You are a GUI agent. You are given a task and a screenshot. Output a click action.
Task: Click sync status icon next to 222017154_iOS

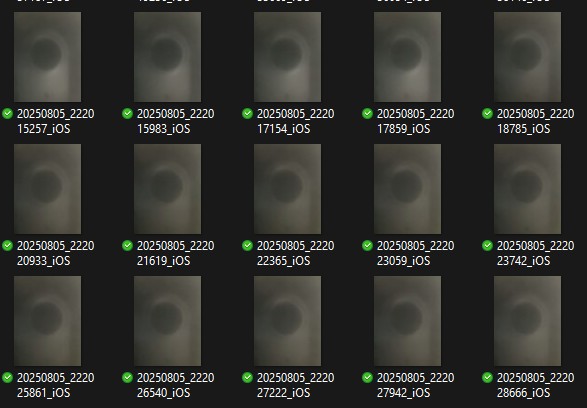[x=247, y=113]
